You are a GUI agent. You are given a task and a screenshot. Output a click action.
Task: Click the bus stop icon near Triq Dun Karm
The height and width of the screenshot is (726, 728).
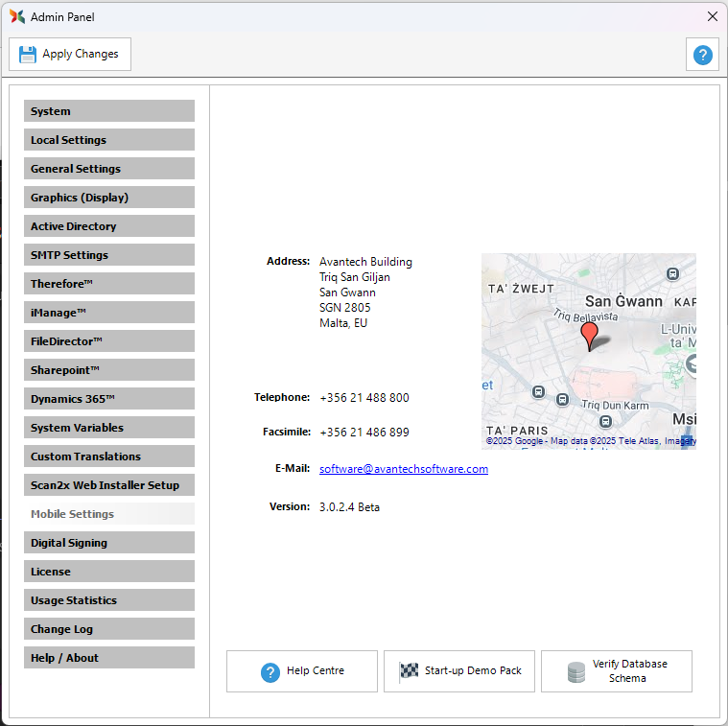click(605, 421)
